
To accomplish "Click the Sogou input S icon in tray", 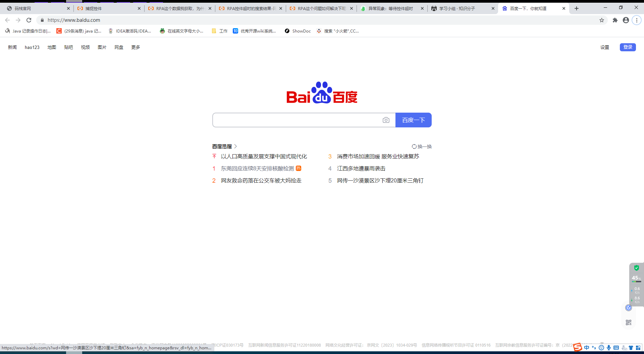I will point(578,347).
